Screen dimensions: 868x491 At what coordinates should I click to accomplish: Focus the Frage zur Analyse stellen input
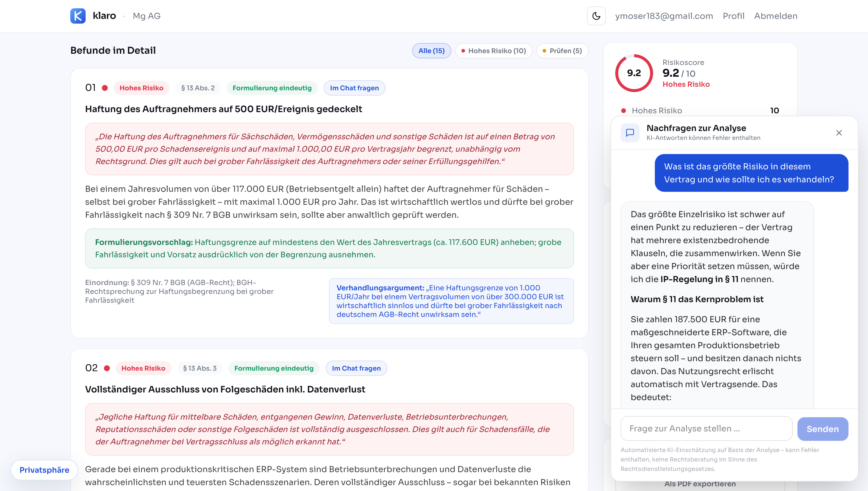[x=707, y=428]
